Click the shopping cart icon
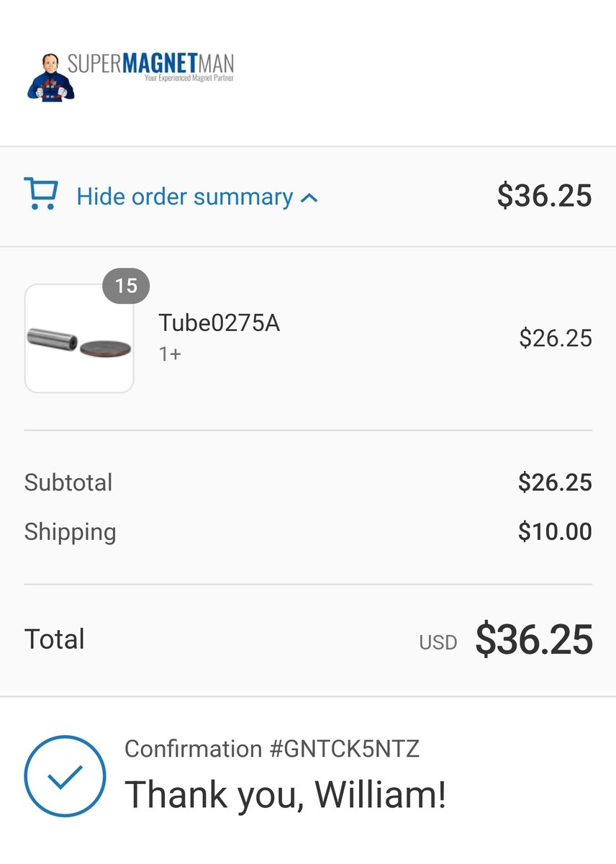 (x=41, y=195)
